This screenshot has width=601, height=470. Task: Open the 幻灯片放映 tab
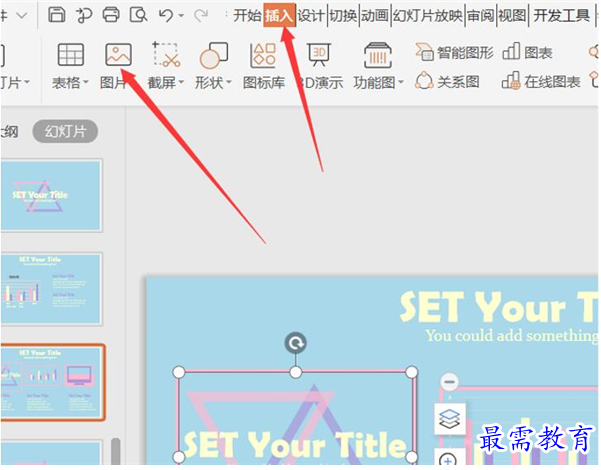click(x=428, y=16)
